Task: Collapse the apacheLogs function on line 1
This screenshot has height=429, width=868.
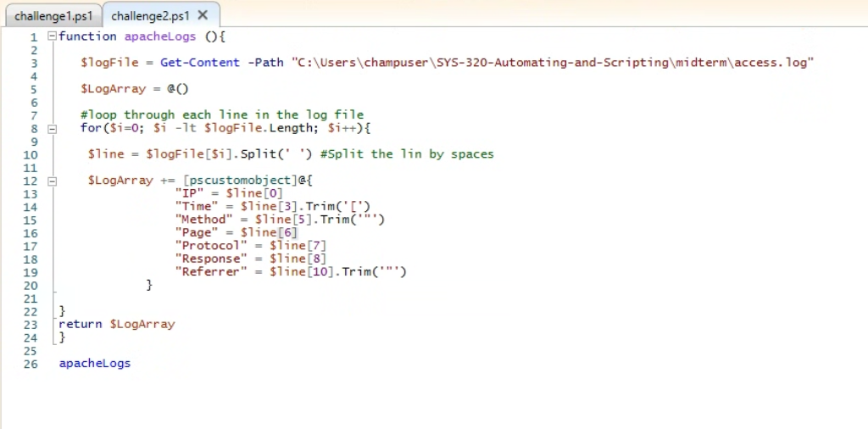Action: (x=52, y=36)
